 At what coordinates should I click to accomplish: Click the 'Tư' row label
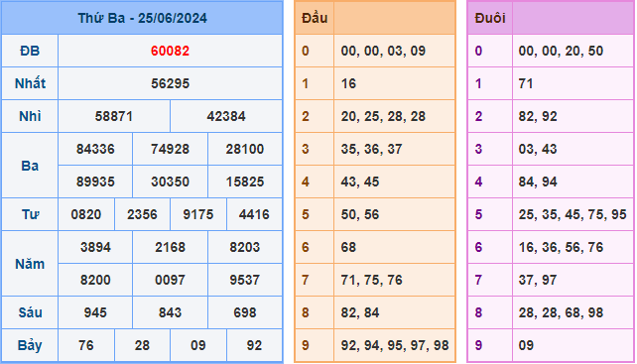tap(30, 214)
